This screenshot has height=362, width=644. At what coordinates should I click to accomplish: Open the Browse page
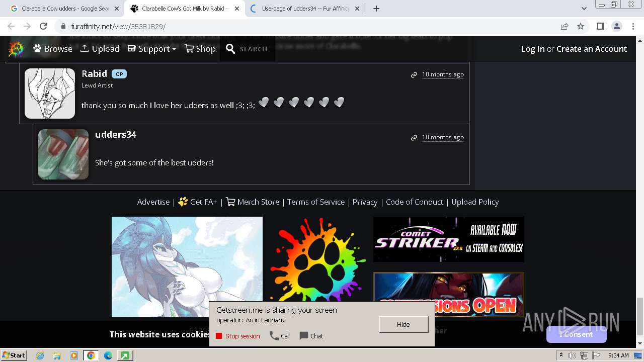pos(53,49)
